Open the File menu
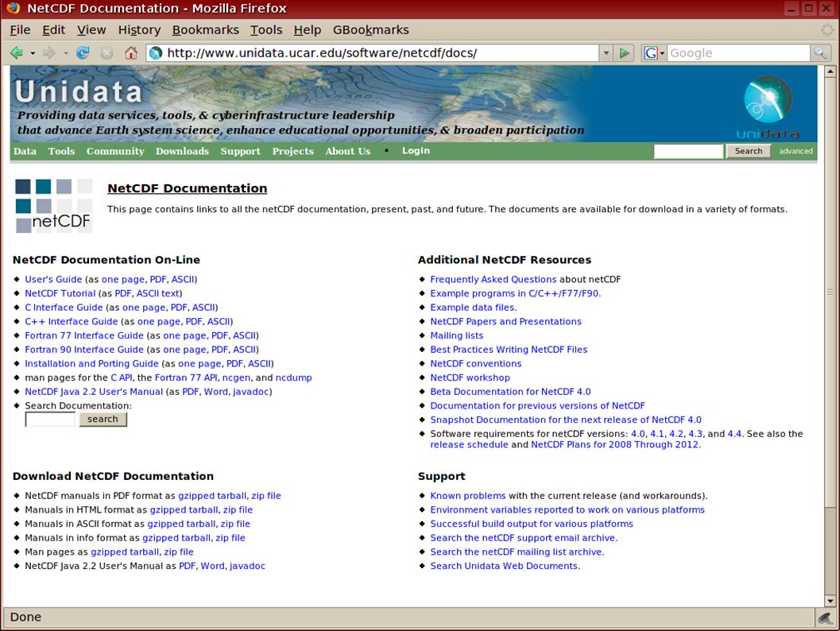Screen dimensions: 840x631 coord(21,30)
